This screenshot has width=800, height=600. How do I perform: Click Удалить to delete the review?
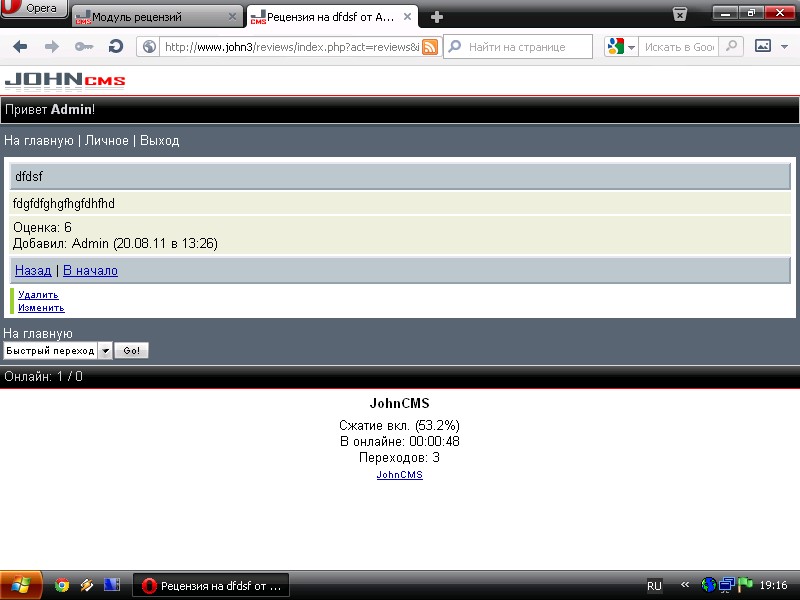click(38, 294)
